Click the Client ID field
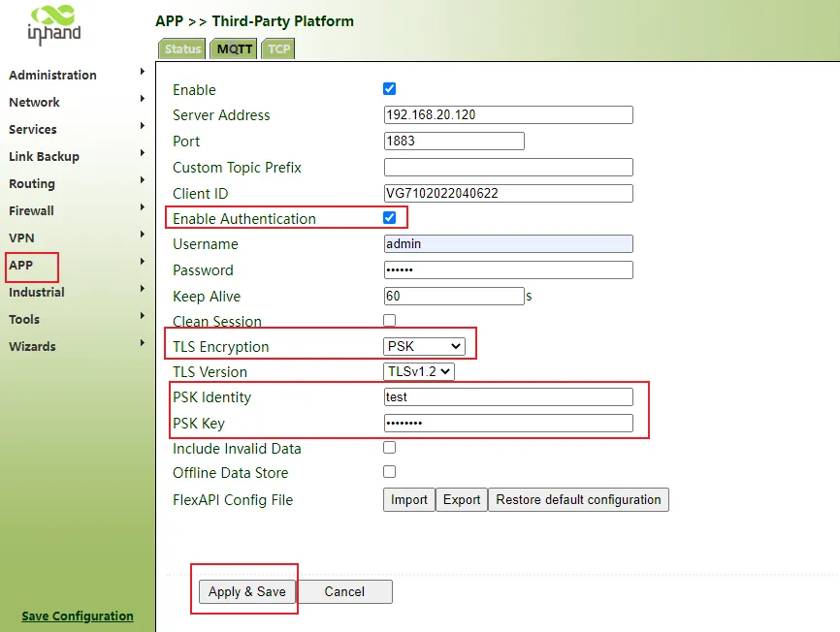The height and width of the screenshot is (632, 840). click(508, 193)
